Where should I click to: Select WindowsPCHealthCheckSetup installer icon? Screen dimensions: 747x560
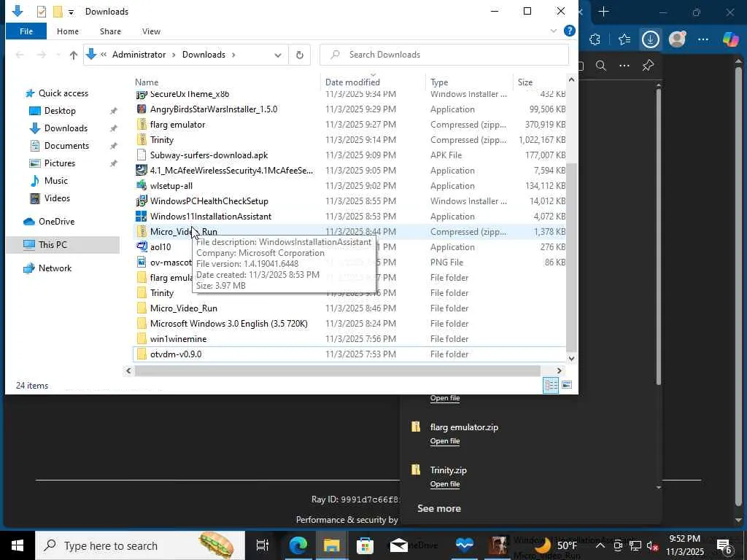pos(142,201)
